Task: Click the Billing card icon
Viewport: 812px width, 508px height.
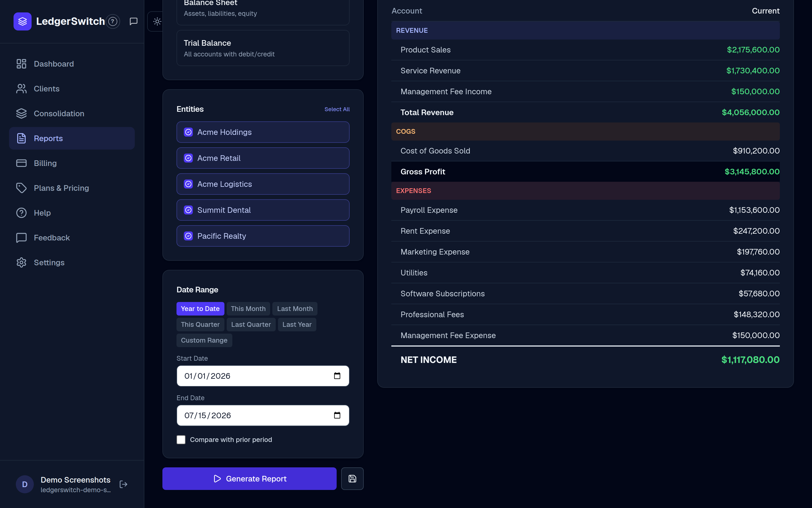Action: pyautogui.click(x=21, y=163)
